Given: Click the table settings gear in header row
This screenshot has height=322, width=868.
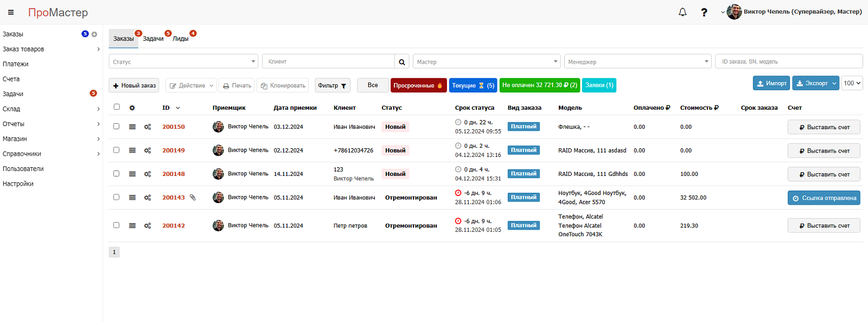Looking at the screenshot, I should [132, 108].
